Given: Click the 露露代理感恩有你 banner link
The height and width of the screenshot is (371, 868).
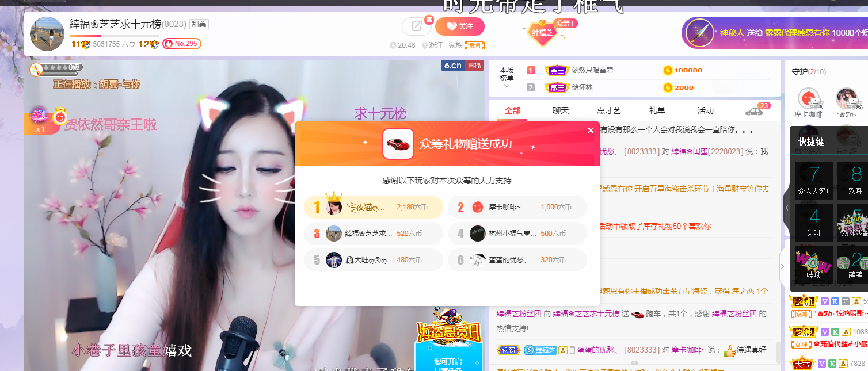Looking at the screenshot, I should (x=797, y=33).
